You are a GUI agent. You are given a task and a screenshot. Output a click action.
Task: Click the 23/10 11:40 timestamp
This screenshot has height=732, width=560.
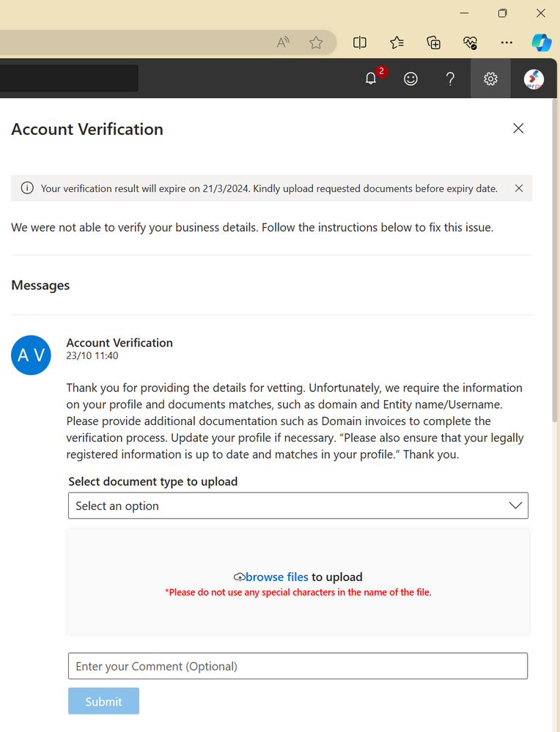coord(92,355)
